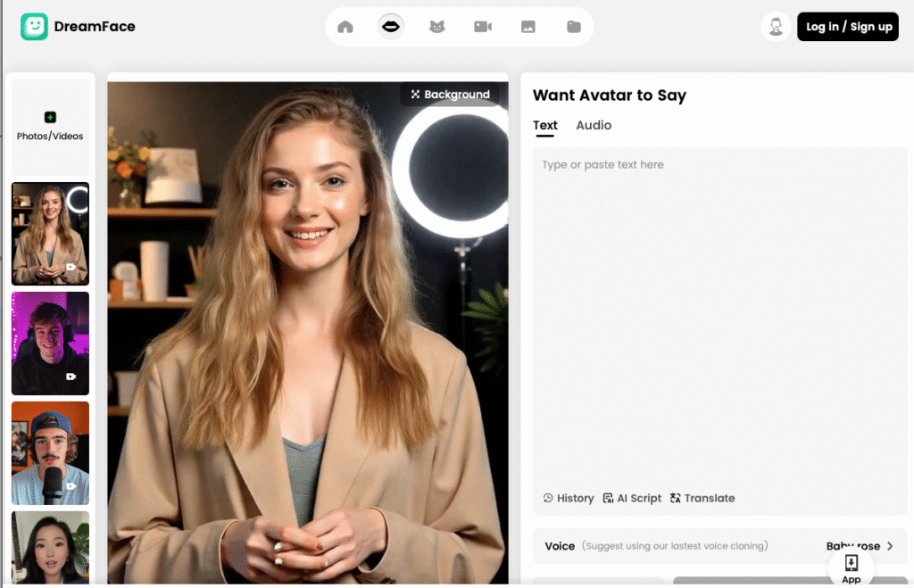
Task: Click the home icon in top navigation
Action: point(345,27)
